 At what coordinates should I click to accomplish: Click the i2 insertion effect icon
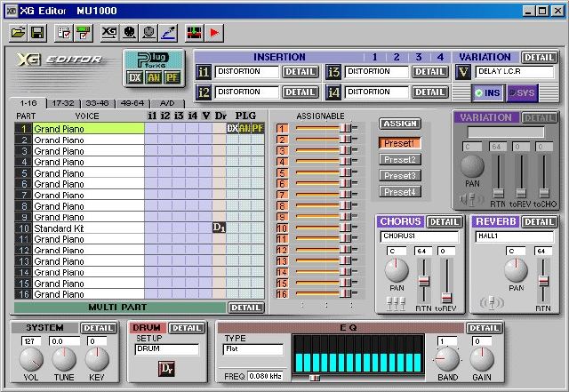coord(204,92)
